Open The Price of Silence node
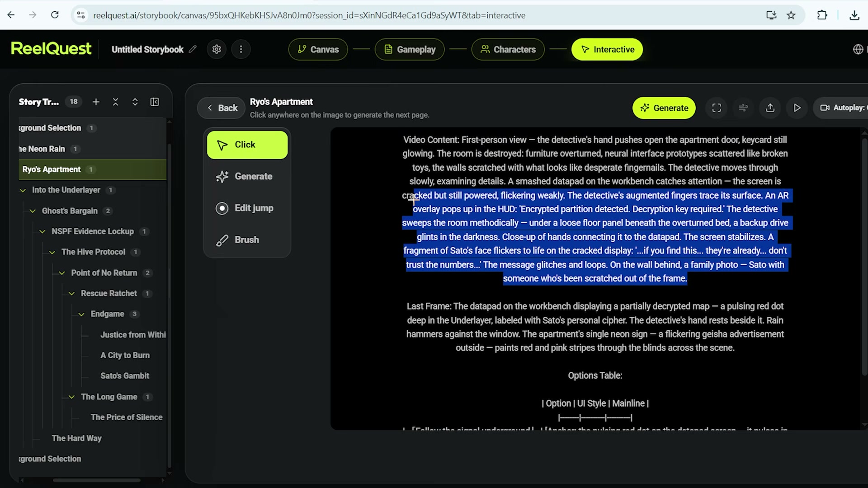The height and width of the screenshot is (488, 868). (x=127, y=418)
